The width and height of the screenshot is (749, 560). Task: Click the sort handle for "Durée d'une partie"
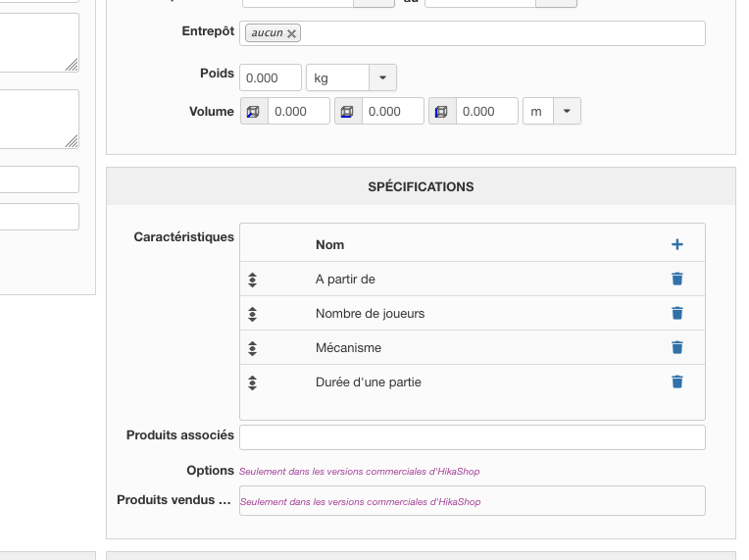coord(252,382)
